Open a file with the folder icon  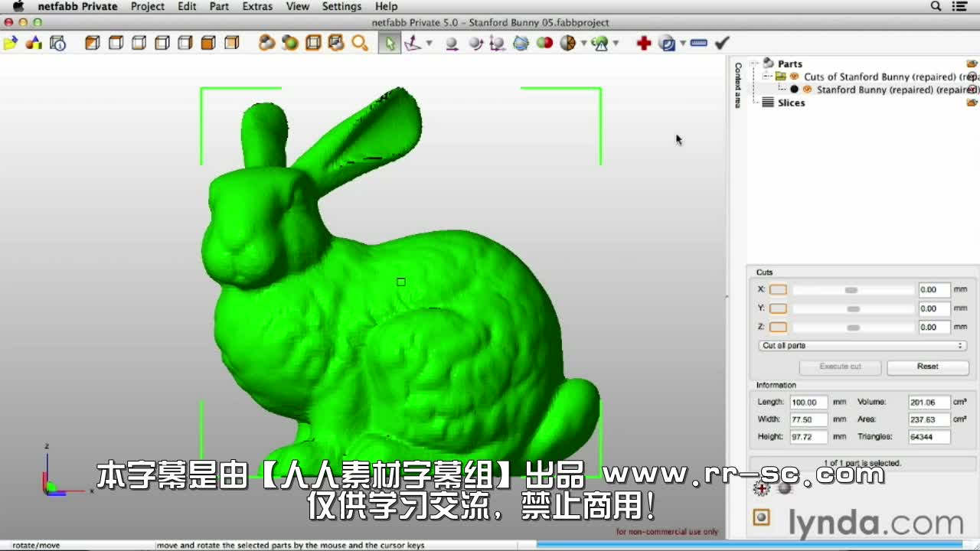(x=10, y=43)
